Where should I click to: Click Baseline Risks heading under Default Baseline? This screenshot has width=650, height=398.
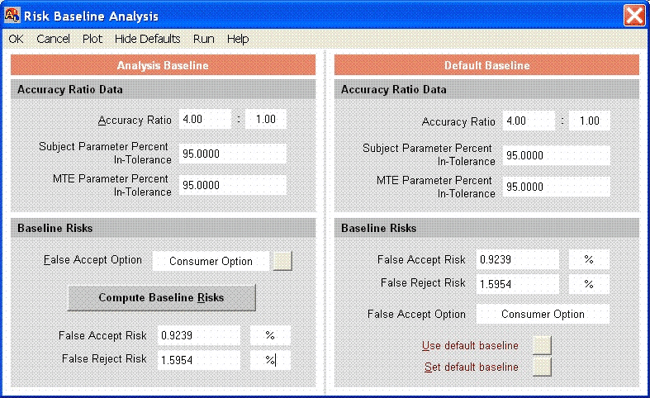coord(378,228)
